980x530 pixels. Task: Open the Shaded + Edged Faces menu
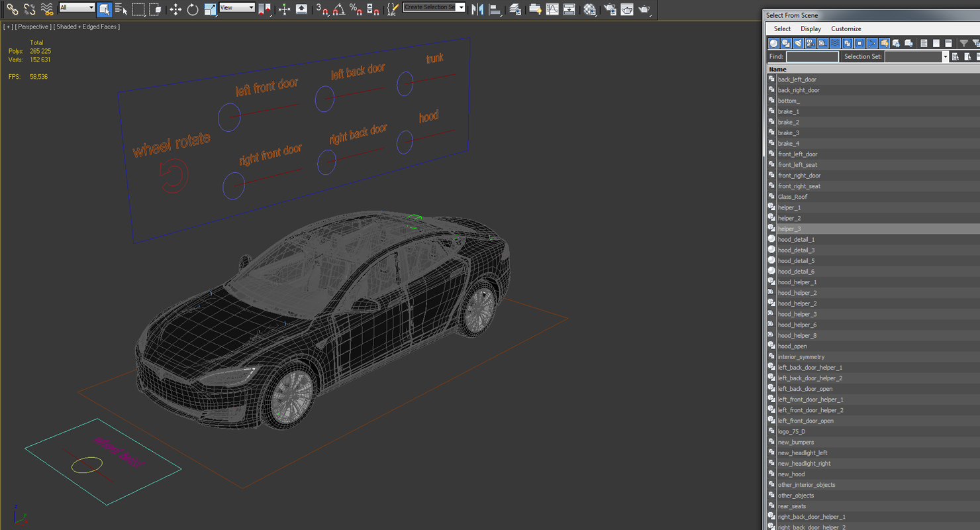pos(87,26)
